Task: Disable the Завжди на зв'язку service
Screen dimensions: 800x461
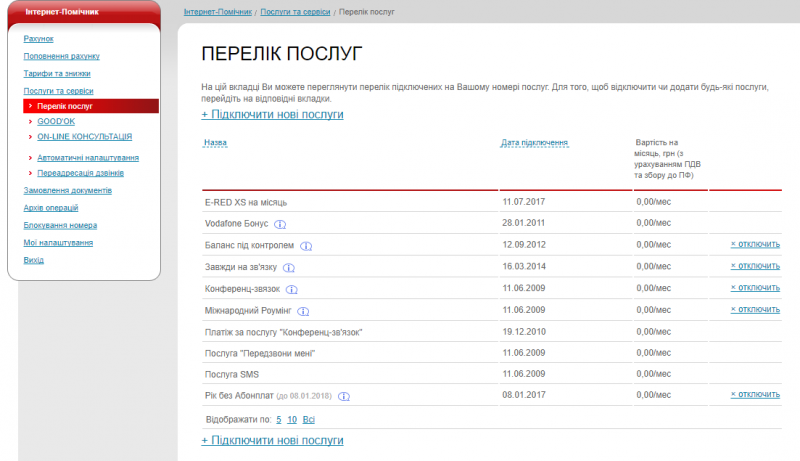Action: [755, 266]
